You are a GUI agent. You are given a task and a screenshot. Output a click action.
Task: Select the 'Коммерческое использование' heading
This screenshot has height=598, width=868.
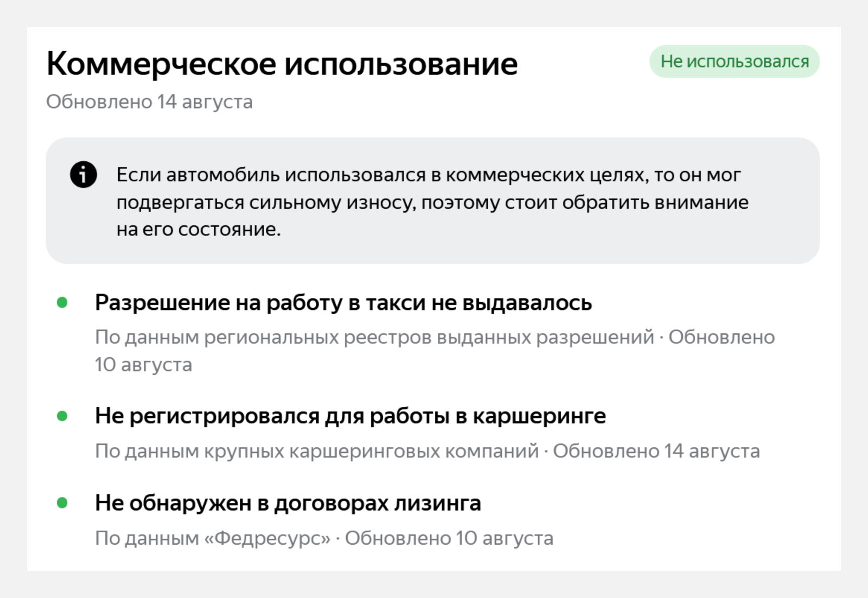[282, 64]
